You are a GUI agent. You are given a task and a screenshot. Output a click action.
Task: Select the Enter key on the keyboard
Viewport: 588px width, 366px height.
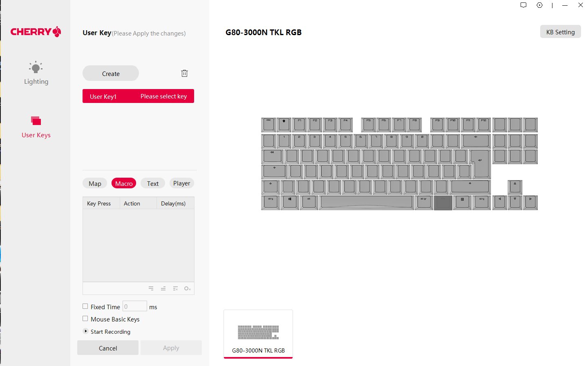pyautogui.click(x=481, y=163)
